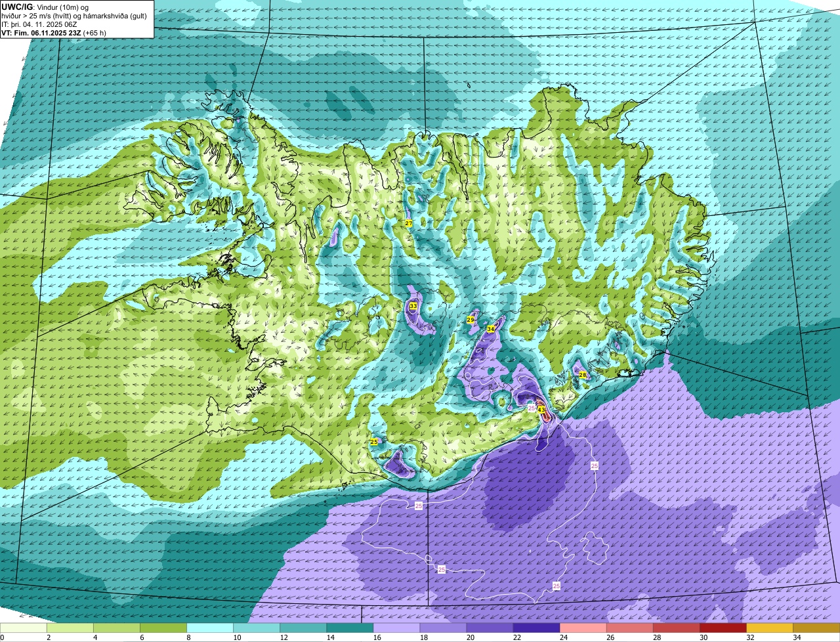The image size is (840, 642).
Task: Select the above-34 m/s golden brown legend swatch
Action: tap(816, 628)
